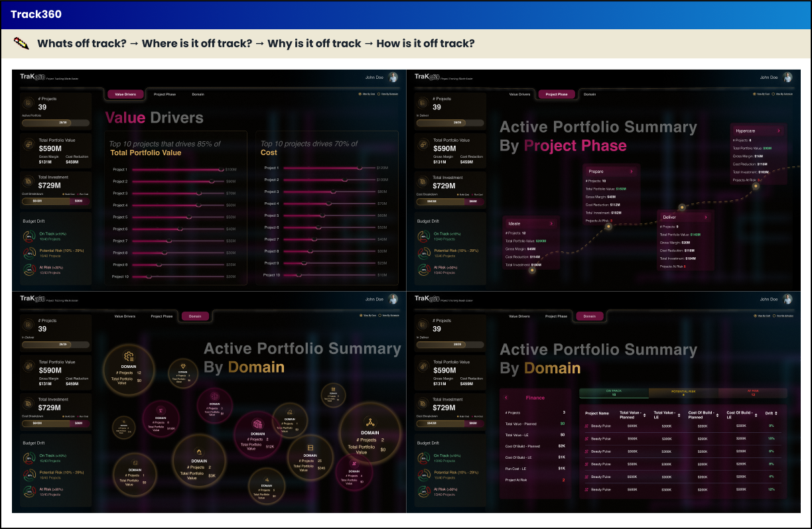
Task: Open At Risk donut icon in Project Phase panel
Action: click(x=423, y=269)
